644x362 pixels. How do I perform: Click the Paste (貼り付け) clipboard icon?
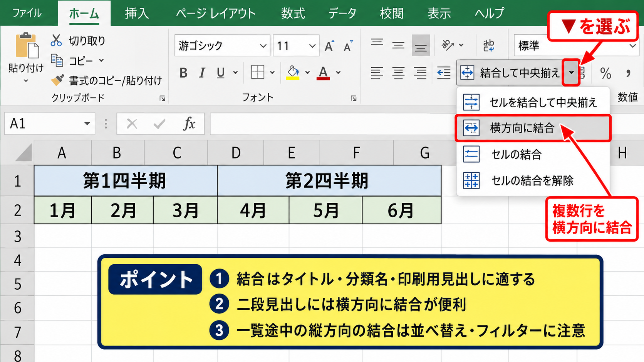coord(27,45)
